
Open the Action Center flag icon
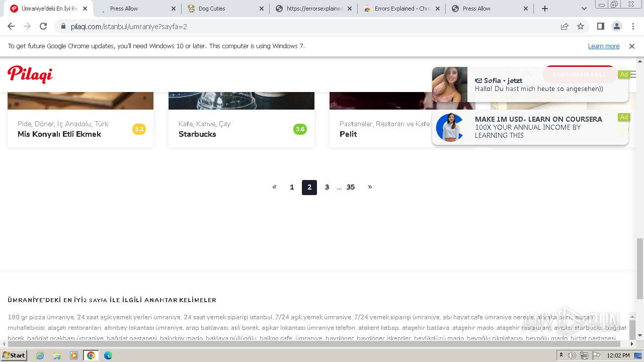(x=596, y=355)
